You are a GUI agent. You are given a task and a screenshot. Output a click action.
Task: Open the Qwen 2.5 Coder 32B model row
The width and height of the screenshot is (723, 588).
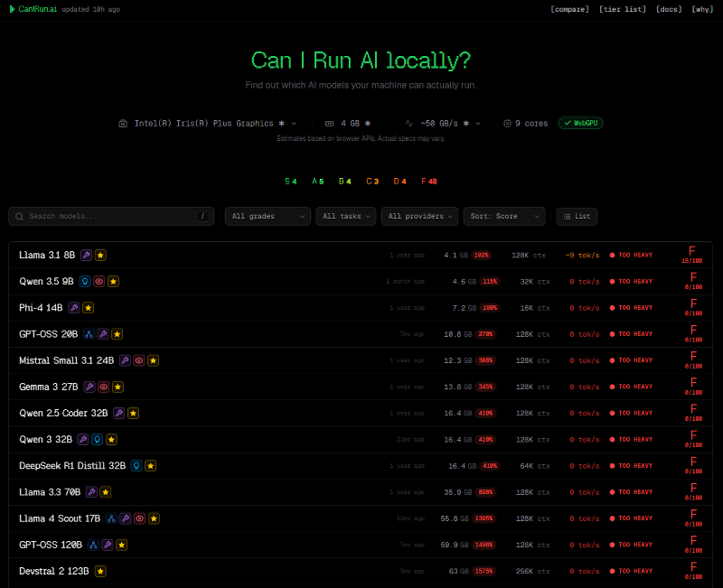(361, 414)
